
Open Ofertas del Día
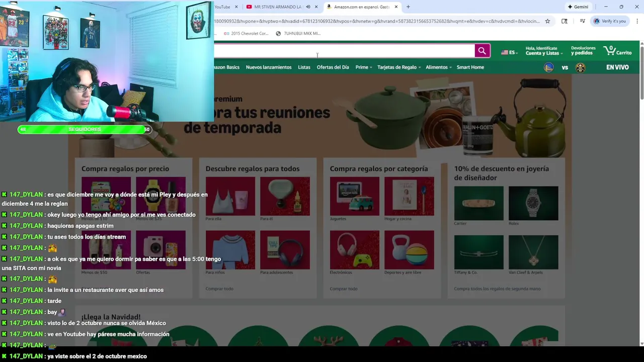[333, 67]
